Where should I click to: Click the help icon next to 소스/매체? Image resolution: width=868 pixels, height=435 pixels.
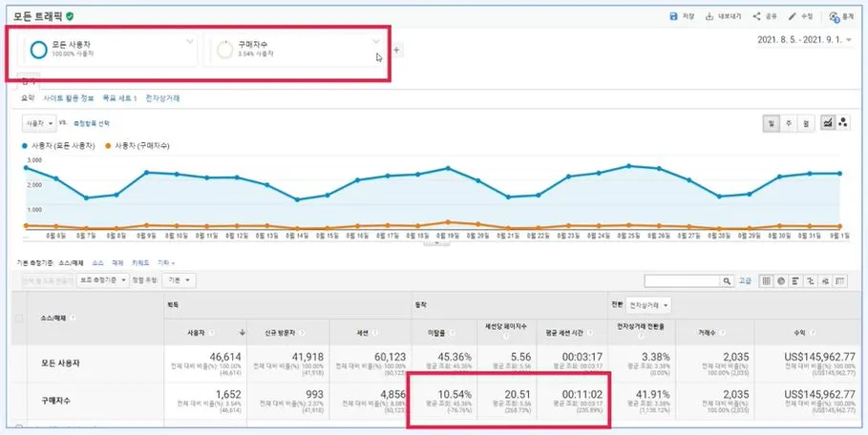point(73,318)
